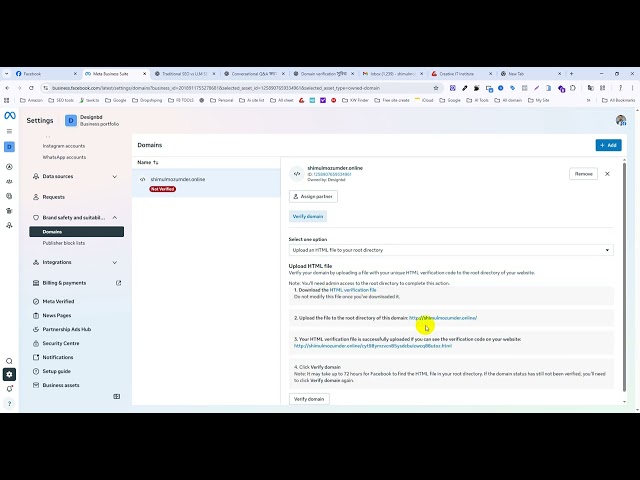Open Security Centre
Image resolution: width=640 pixels, height=480 pixels.
[61, 343]
